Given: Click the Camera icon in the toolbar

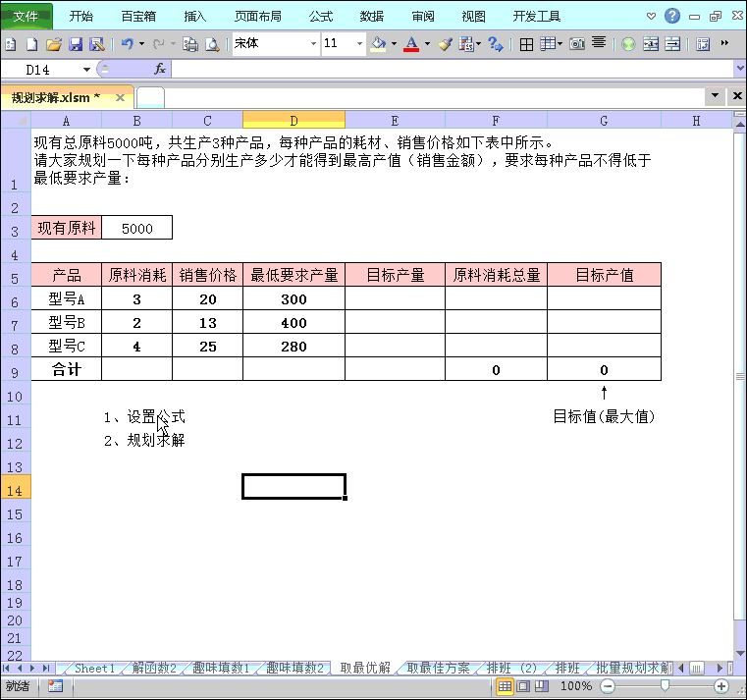Looking at the screenshot, I should point(577,44).
